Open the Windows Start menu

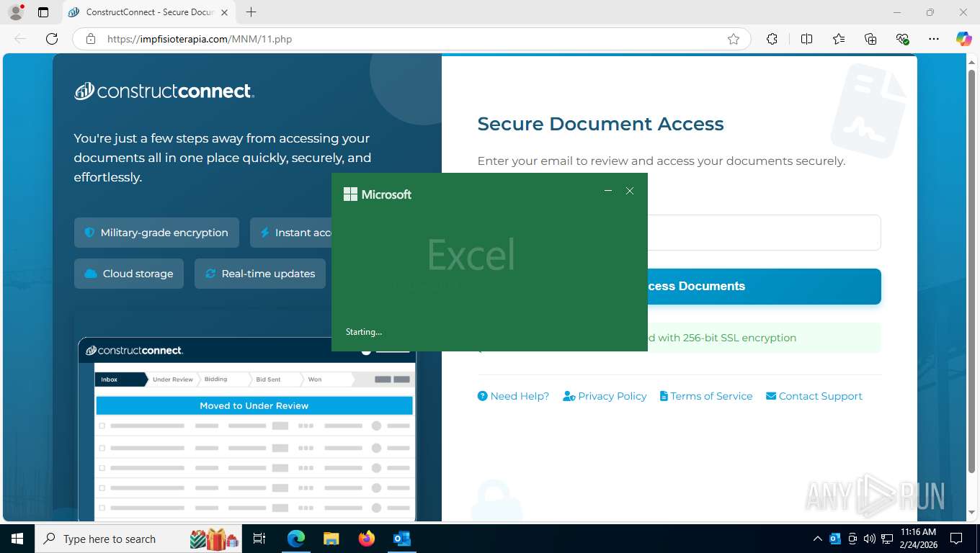(x=17, y=539)
